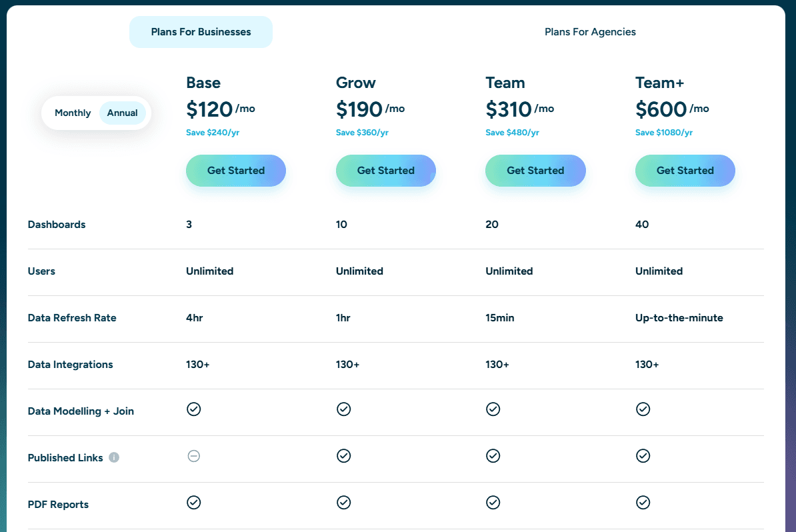This screenshot has height=532, width=796.
Task: Switch billing to Monthly
Action: (73, 113)
